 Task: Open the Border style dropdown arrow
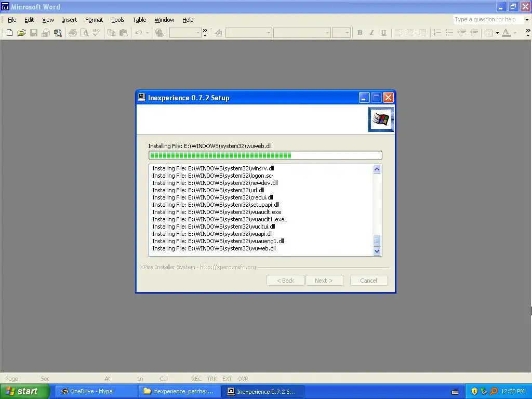pyautogui.click(x=497, y=33)
